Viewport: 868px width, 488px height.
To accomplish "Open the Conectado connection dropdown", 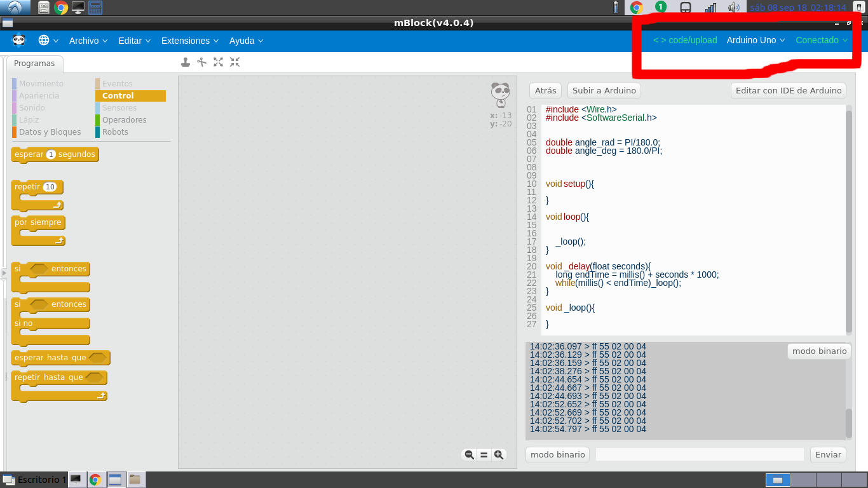I will (822, 40).
